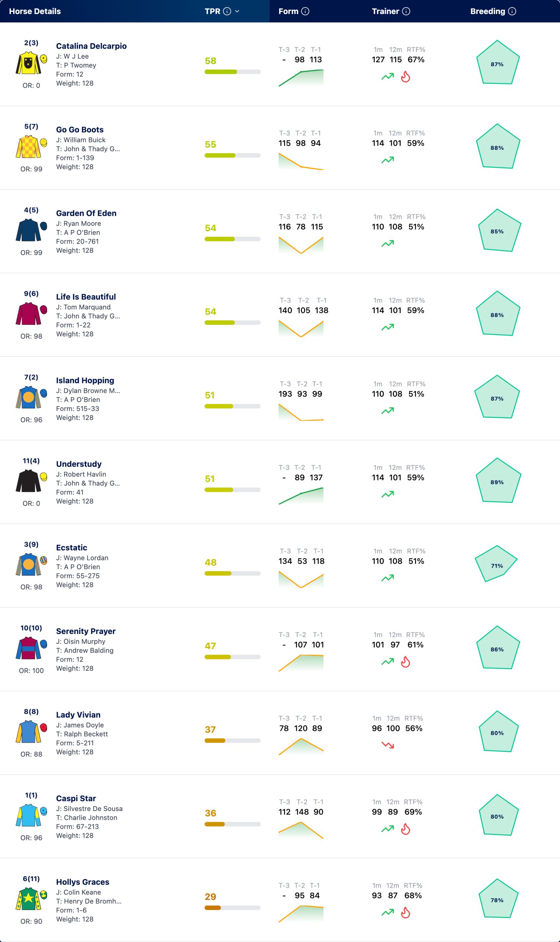Select the Form column header

(288, 11)
